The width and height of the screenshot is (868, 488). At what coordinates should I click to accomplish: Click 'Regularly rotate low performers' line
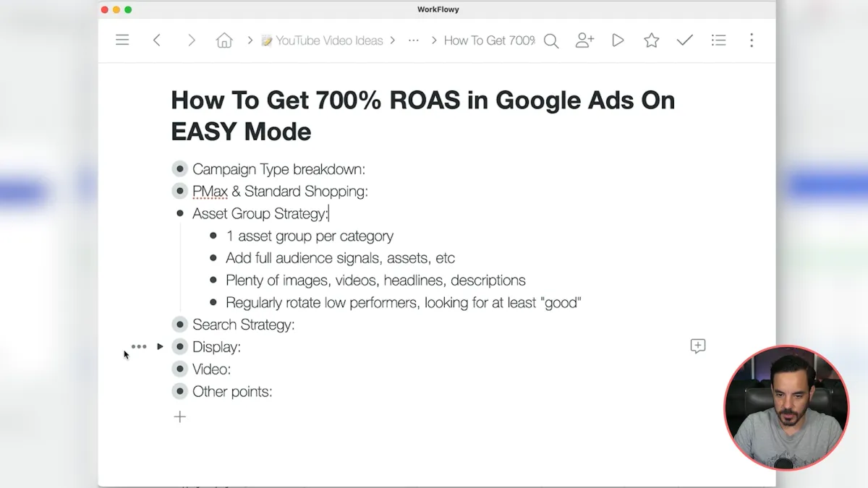(404, 302)
